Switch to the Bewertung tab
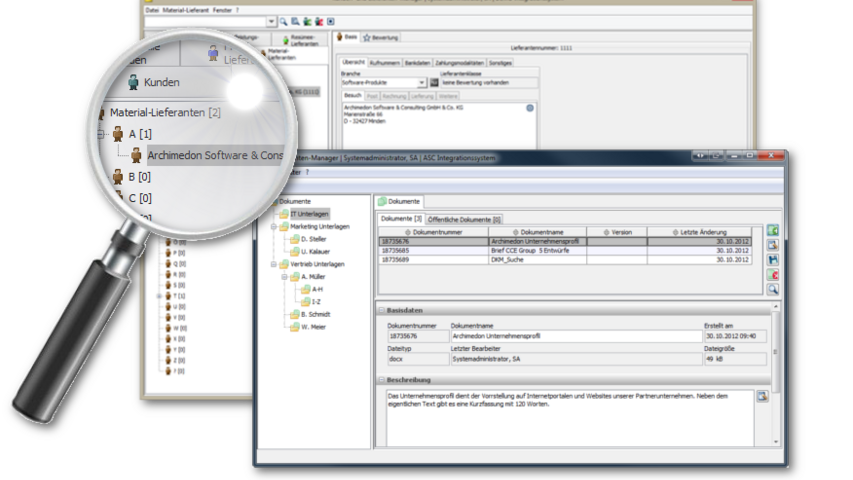 380,38
